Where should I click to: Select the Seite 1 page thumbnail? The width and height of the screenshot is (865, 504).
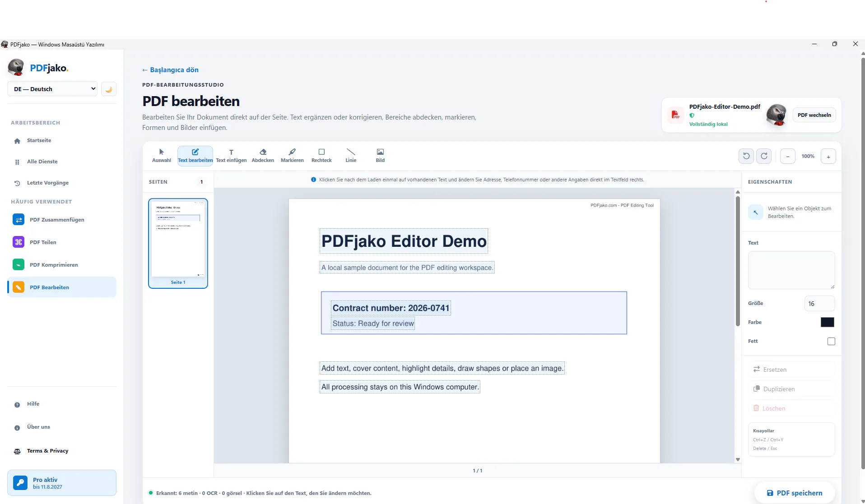point(178,243)
